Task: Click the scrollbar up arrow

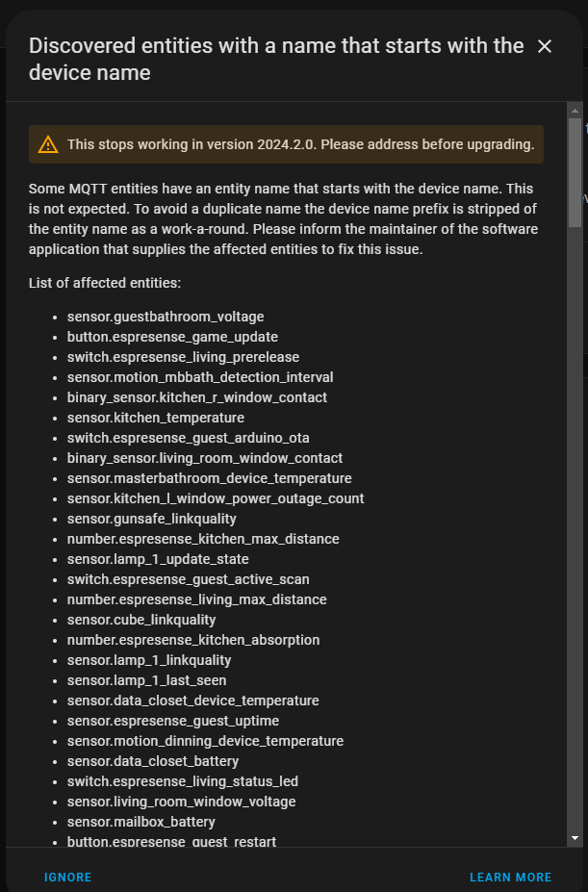Action: tap(575, 110)
